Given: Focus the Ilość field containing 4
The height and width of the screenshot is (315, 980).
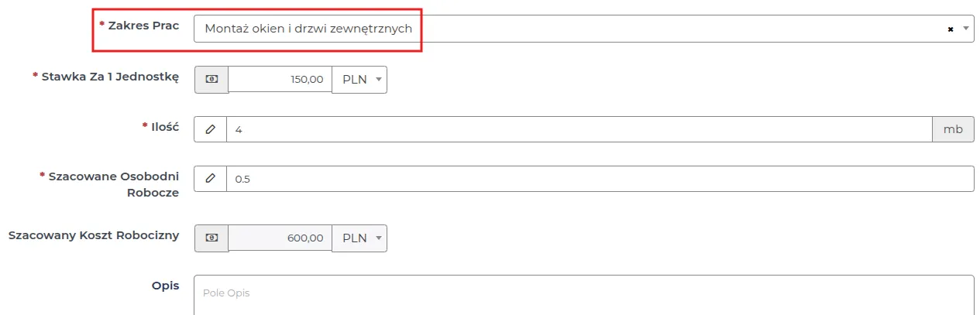Looking at the screenshot, I should [579, 129].
